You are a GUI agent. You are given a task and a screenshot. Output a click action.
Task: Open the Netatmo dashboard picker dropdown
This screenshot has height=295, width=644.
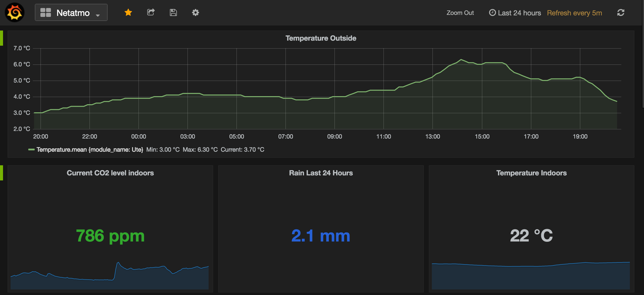[71, 12]
